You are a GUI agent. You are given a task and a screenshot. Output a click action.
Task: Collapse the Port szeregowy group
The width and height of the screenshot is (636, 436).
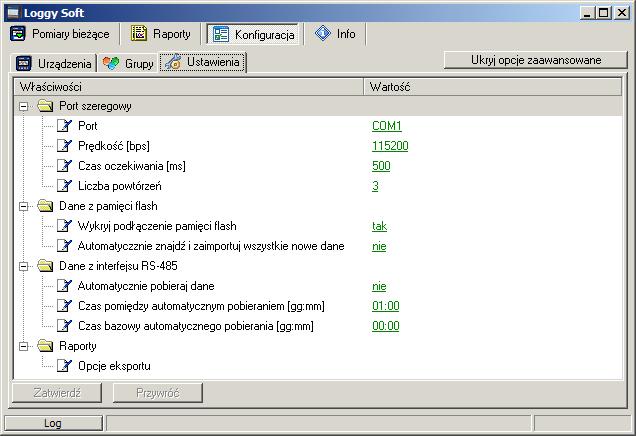[x=24, y=106]
